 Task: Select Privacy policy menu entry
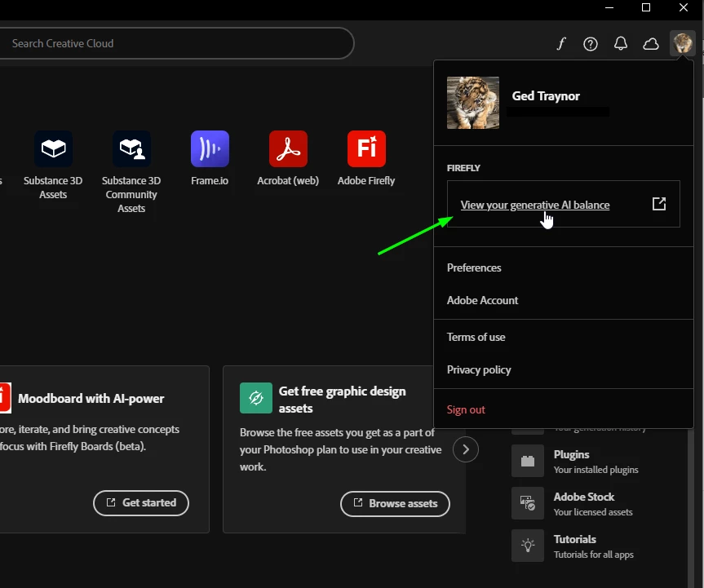tap(479, 370)
